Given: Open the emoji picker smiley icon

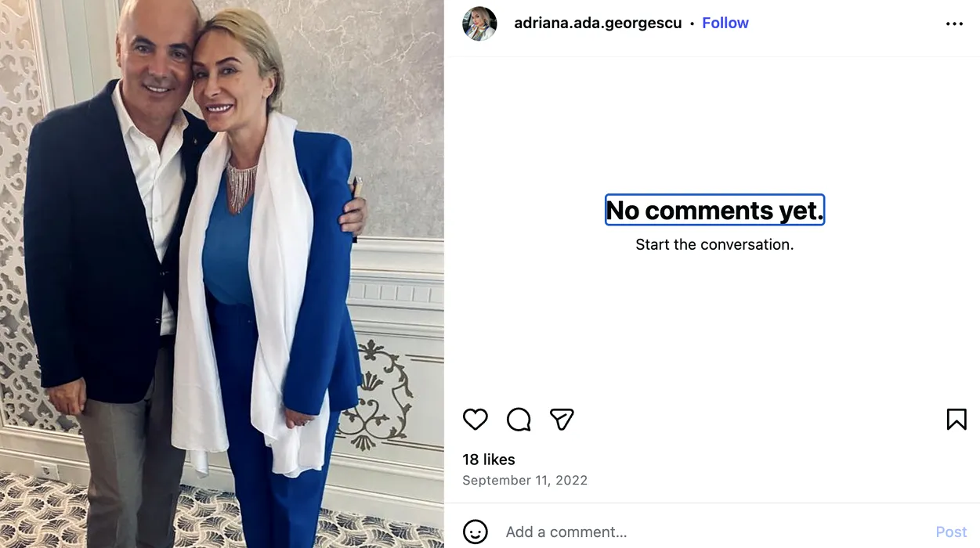Looking at the screenshot, I should pos(476,532).
